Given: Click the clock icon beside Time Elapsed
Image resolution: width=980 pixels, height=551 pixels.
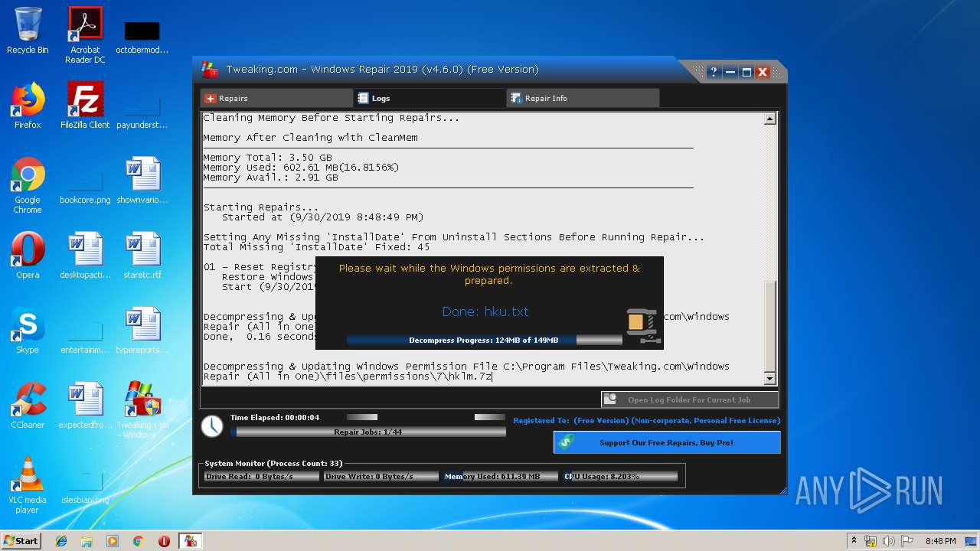Looking at the screenshot, I should click(x=212, y=426).
